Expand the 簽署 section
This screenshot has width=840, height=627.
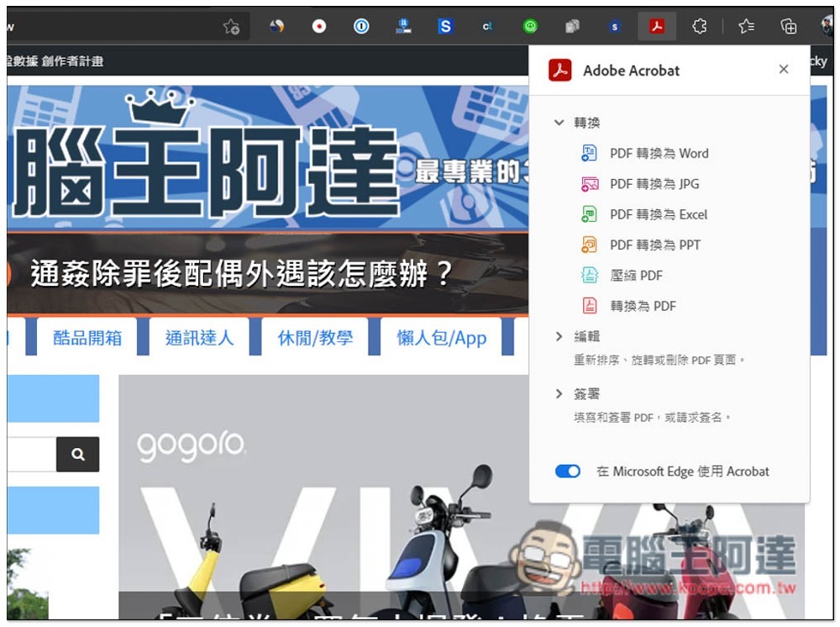(x=559, y=393)
